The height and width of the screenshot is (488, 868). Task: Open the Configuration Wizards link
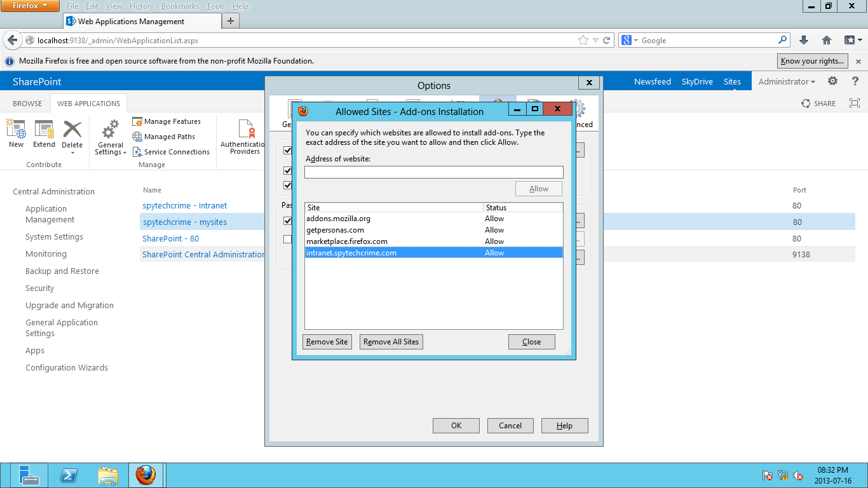point(67,368)
